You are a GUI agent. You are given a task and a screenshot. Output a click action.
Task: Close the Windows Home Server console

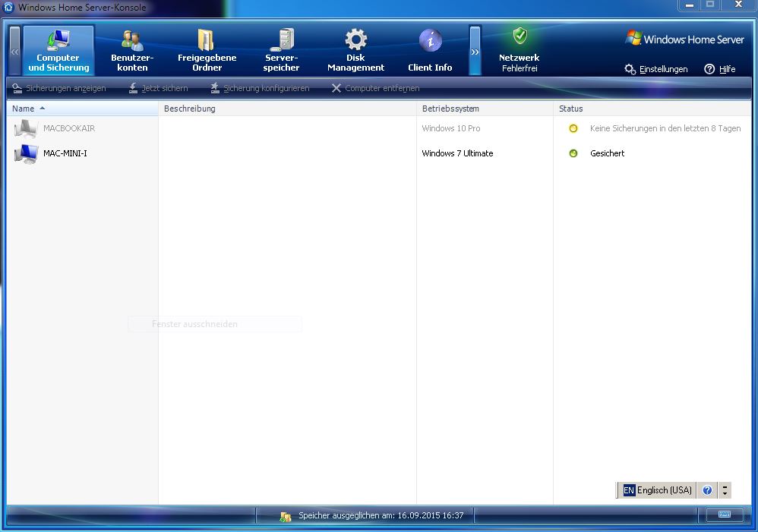pyautogui.click(x=738, y=5)
